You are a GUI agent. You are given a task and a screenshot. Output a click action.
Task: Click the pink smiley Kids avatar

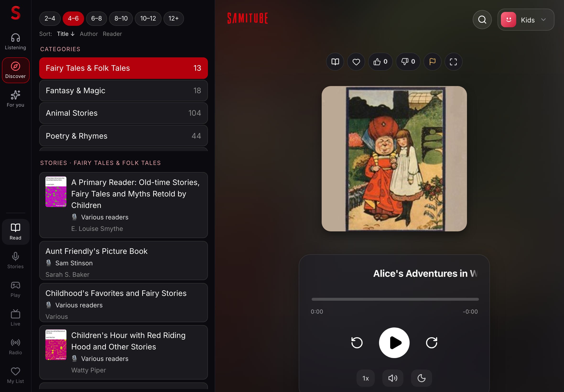[x=508, y=20]
